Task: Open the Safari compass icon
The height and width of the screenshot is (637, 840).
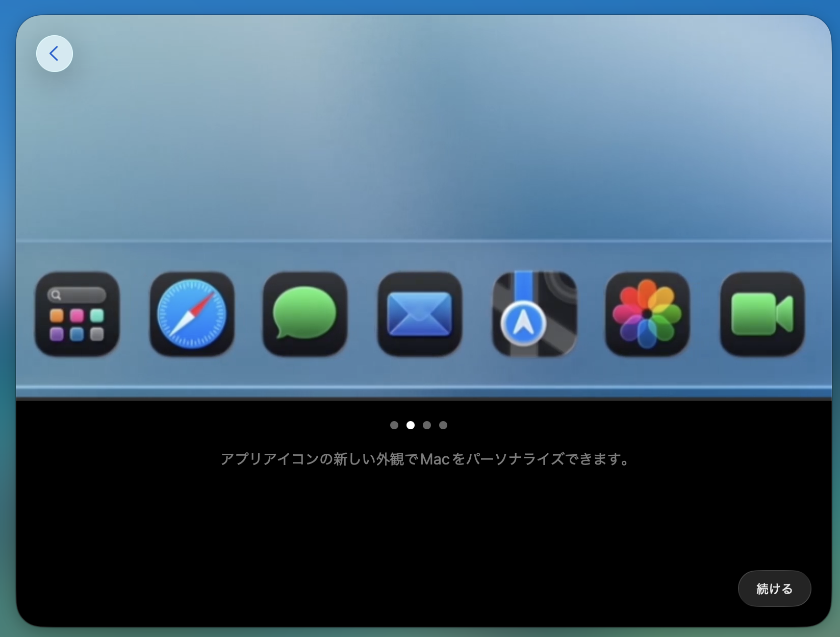Action: (192, 314)
